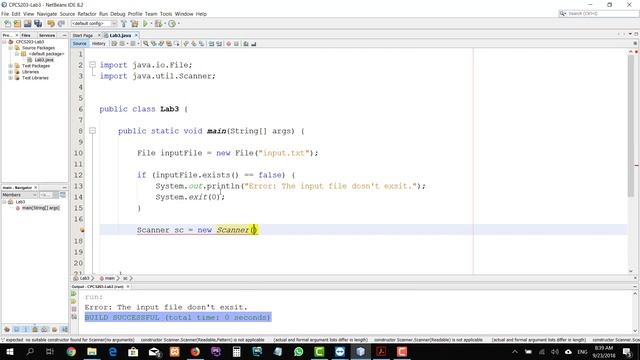This screenshot has height=360, width=640.
Task: Click the red Start Macro Recording icon
Action: coord(229,44)
